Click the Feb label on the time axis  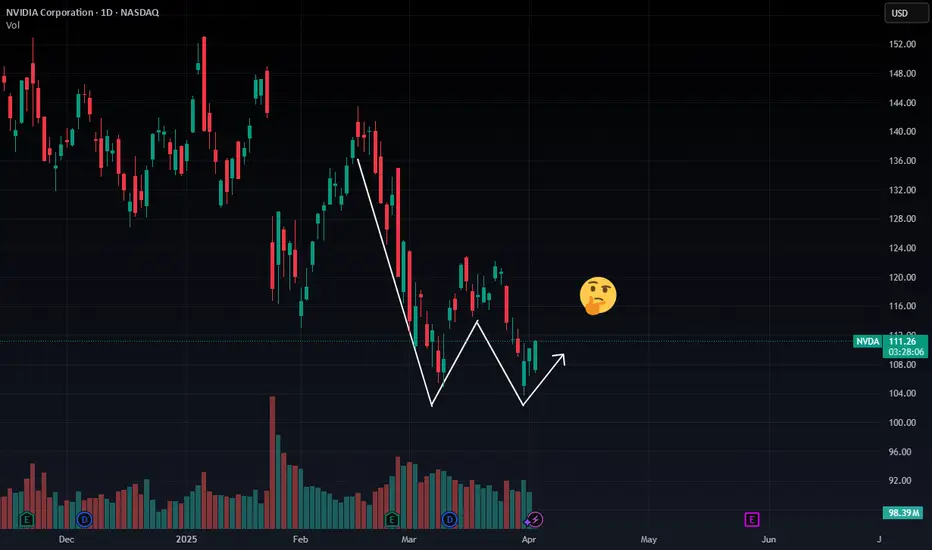coord(301,539)
